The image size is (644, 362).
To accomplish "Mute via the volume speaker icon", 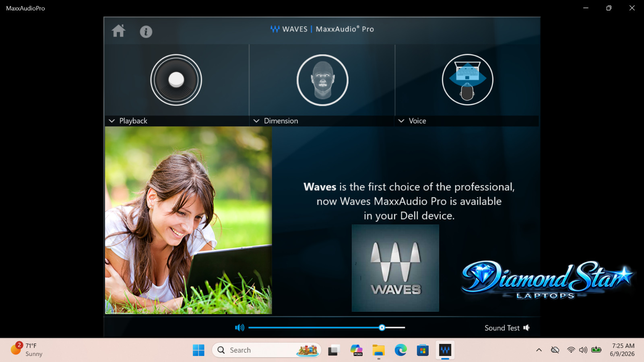I will click(239, 327).
